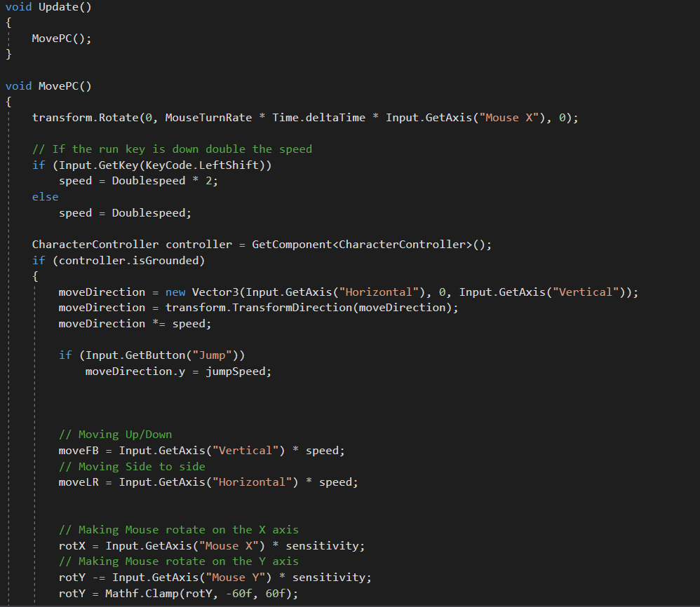Click the 'Moving Side to side' comment

pos(132,466)
